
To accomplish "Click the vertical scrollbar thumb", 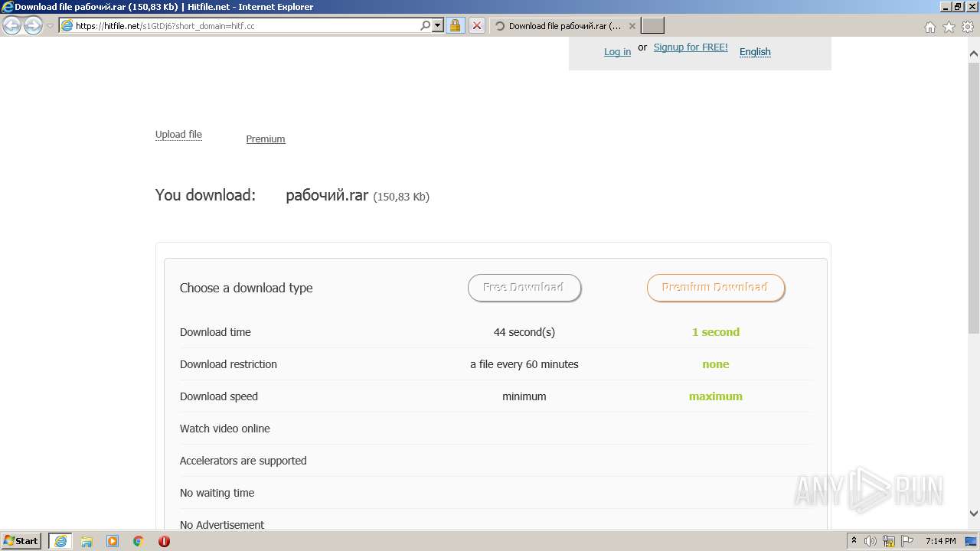I will point(974,199).
